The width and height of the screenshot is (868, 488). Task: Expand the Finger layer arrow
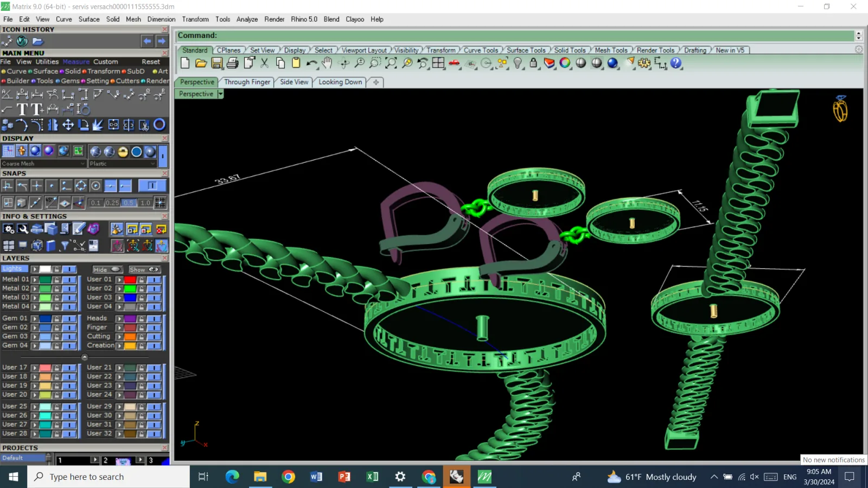(119, 328)
